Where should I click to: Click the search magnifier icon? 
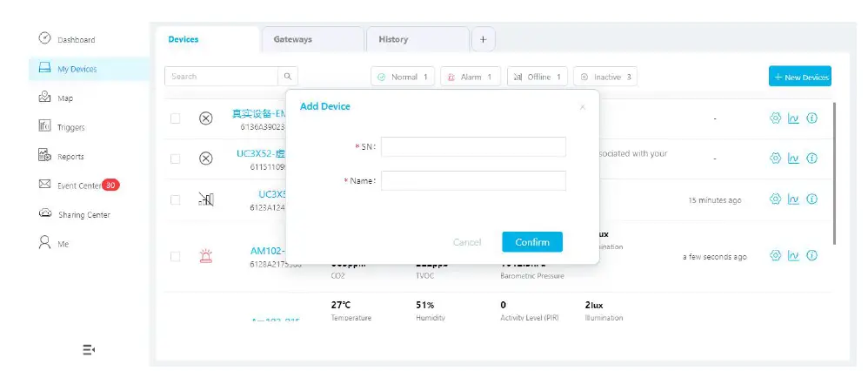[x=288, y=77]
